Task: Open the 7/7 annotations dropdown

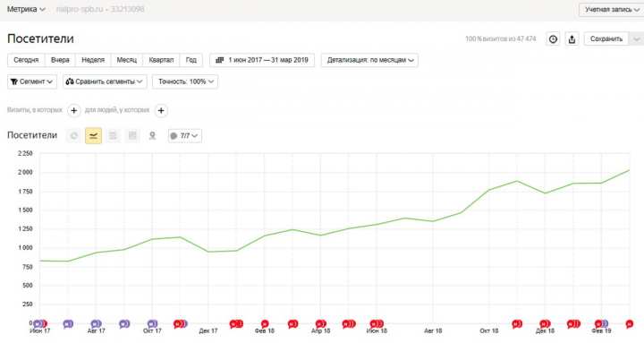Action: pyautogui.click(x=185, y=136)
